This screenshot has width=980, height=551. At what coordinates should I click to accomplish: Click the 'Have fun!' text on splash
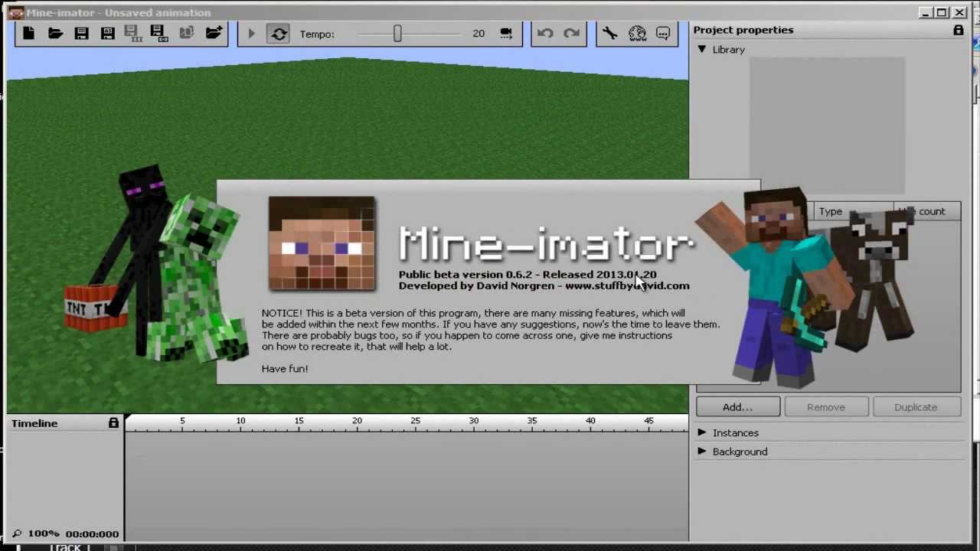pyautogui.click(x=285, y=369)
